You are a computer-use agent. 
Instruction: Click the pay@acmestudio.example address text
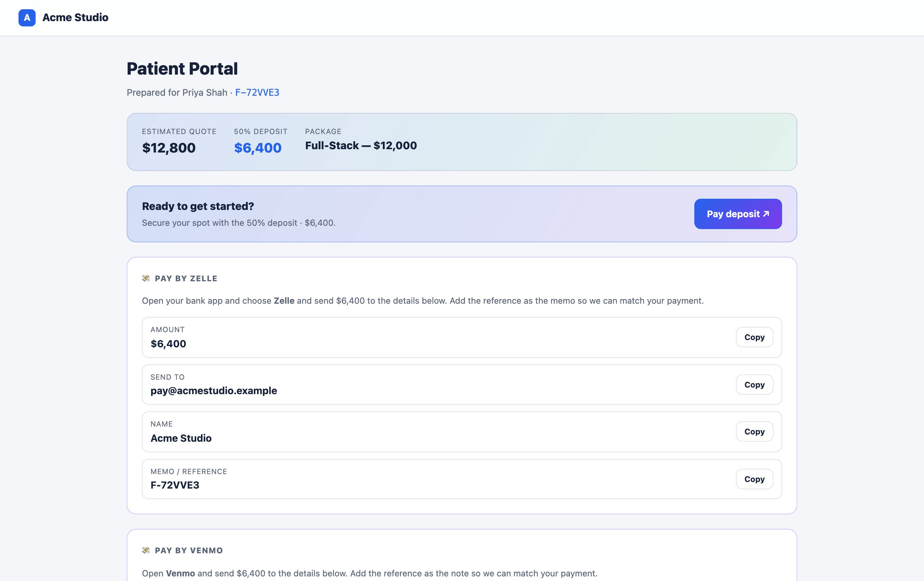pos(214,391)
